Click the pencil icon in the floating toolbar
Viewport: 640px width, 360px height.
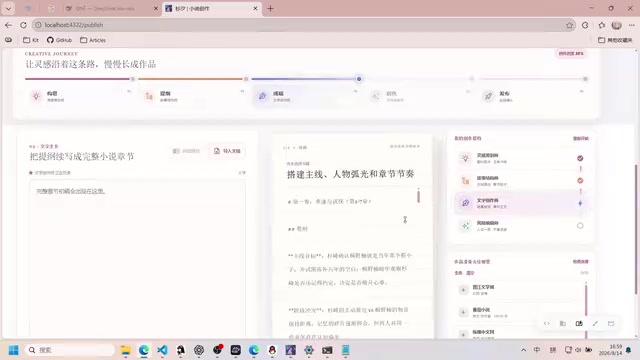[x=595, y=323]
